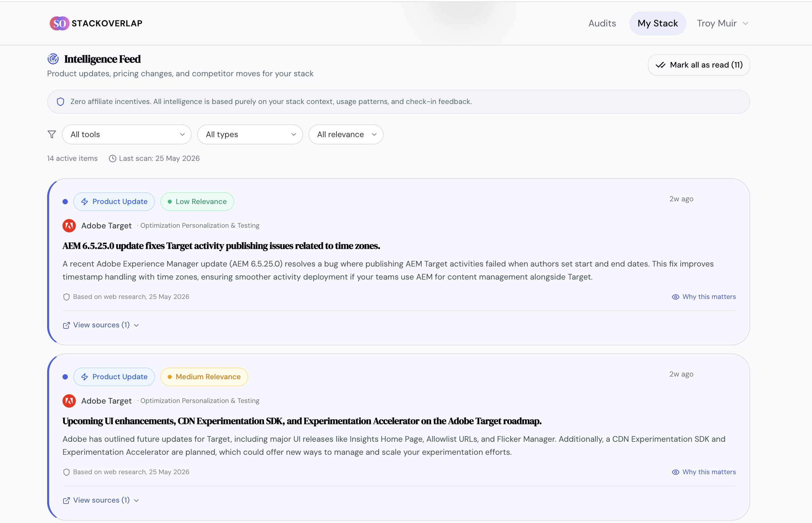Click the chevron beside Troy Muir
This screenshot has height=523, width=812.
point(745,23)
